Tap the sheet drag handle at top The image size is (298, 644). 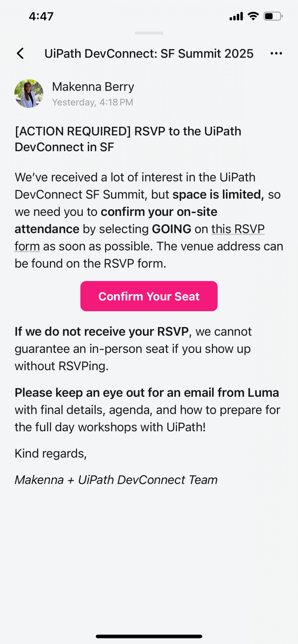point(149,33)
